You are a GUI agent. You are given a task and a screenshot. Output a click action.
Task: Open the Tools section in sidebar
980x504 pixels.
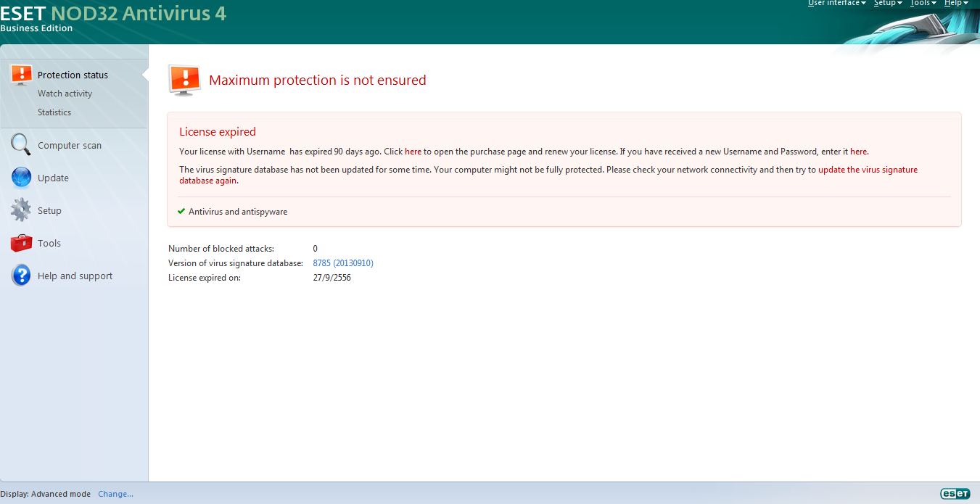49,243
